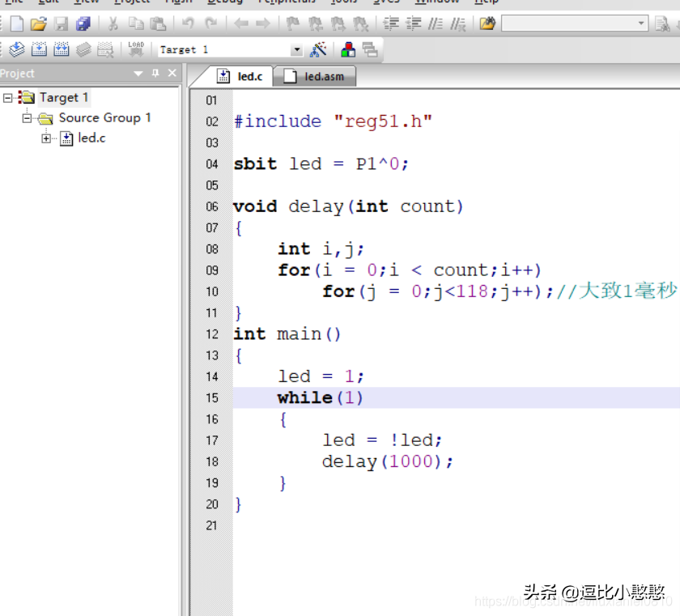680x616 pixels.
Task: Pin the Project panel with the pushpin
Action: tap(155, 73)
